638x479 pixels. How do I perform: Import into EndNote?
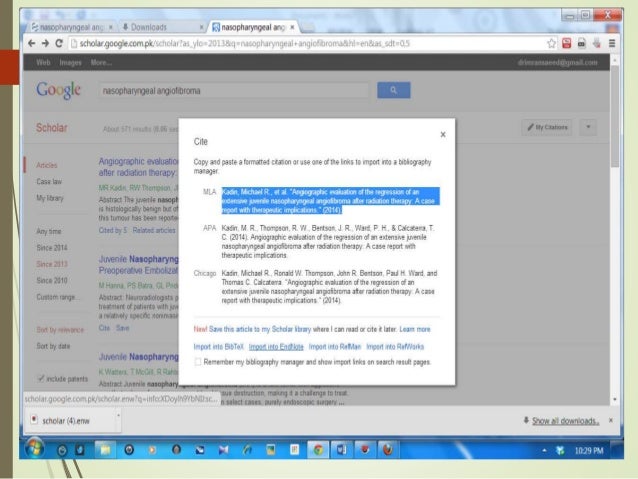(276, 347)
